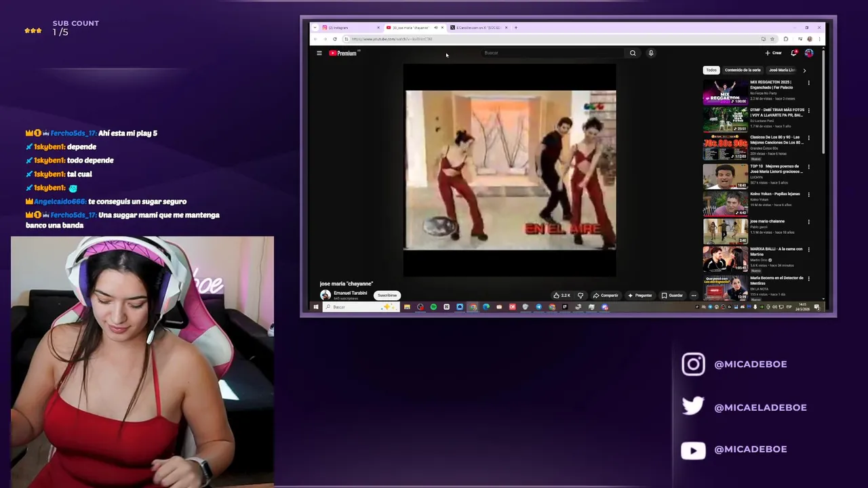Go to YouTube Premium home logo
Viewport: 868px width, 488px height.
[343, 53]
